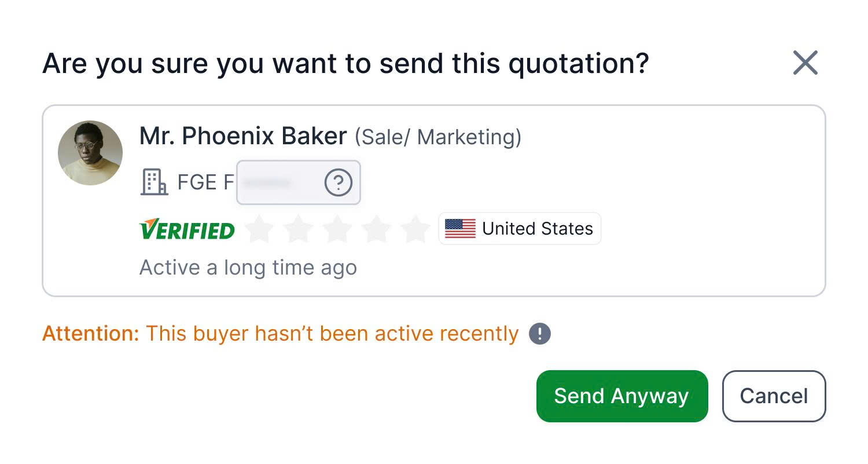The image size is (868, 464).
Task: Click the fifth rating star
Action: (x=415, y=229)
